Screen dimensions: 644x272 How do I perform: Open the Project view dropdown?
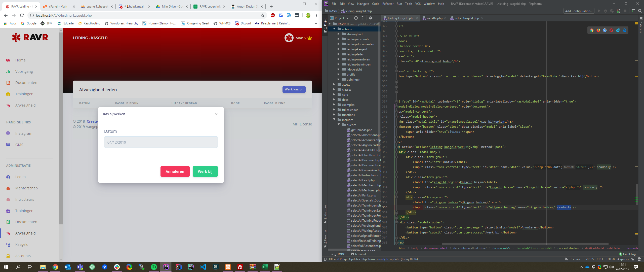pos(347,18)
